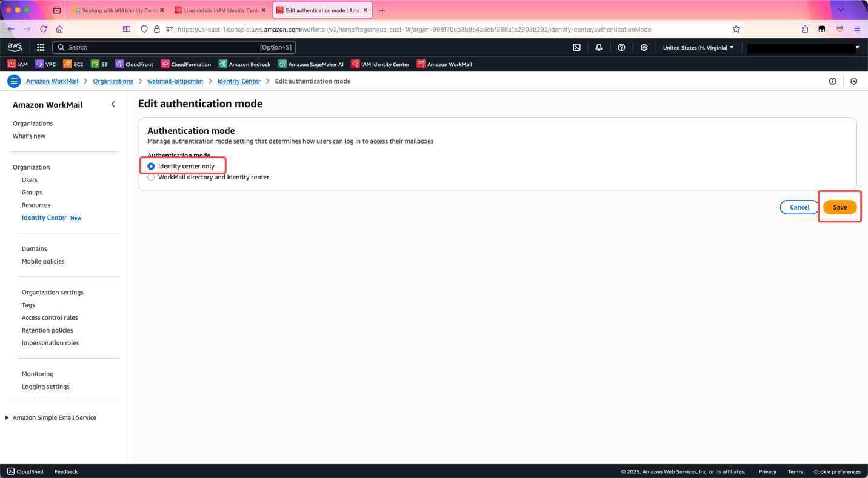Go back with the browser back arrow
The width and height of the screenshot is (868, 478).
[x=11, y=29]
